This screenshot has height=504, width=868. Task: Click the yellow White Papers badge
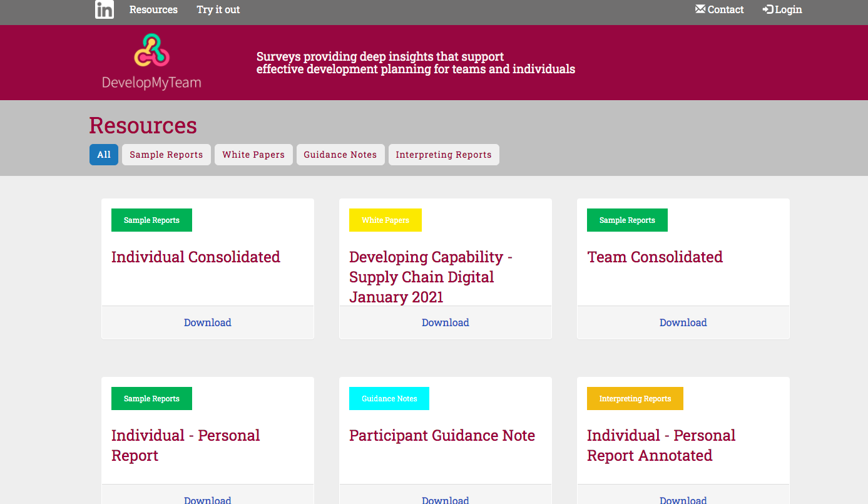coord(385,220)
